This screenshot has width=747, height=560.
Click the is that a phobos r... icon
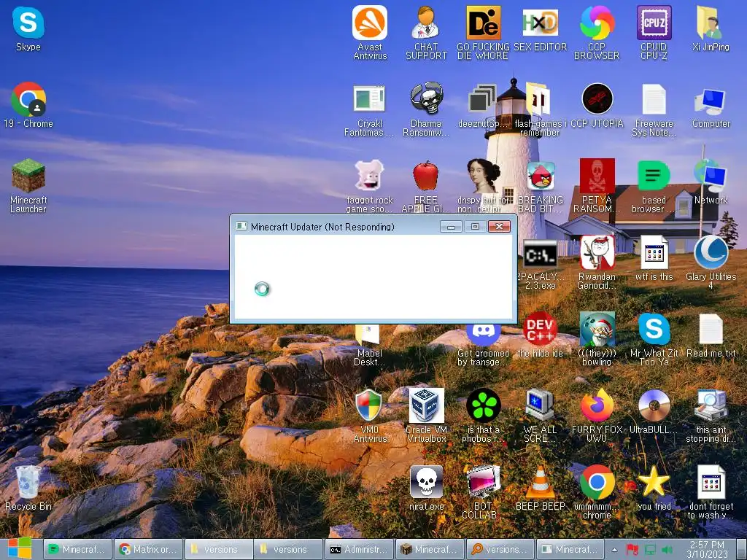tap(483, 415)
